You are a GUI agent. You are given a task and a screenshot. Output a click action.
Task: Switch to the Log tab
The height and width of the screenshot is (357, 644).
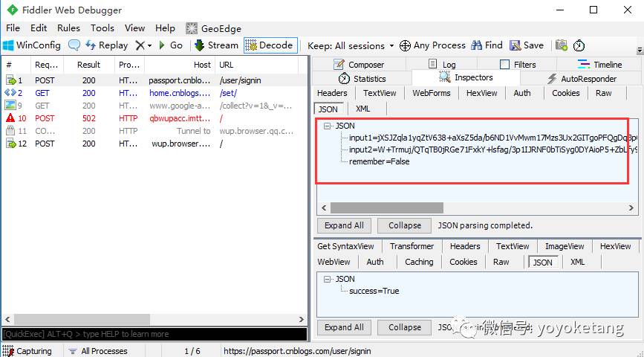[x=441, y=64]
